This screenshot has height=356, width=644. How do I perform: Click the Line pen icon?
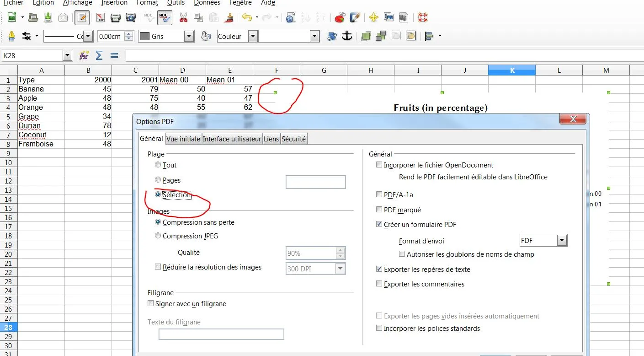click(x=12, y=36)
